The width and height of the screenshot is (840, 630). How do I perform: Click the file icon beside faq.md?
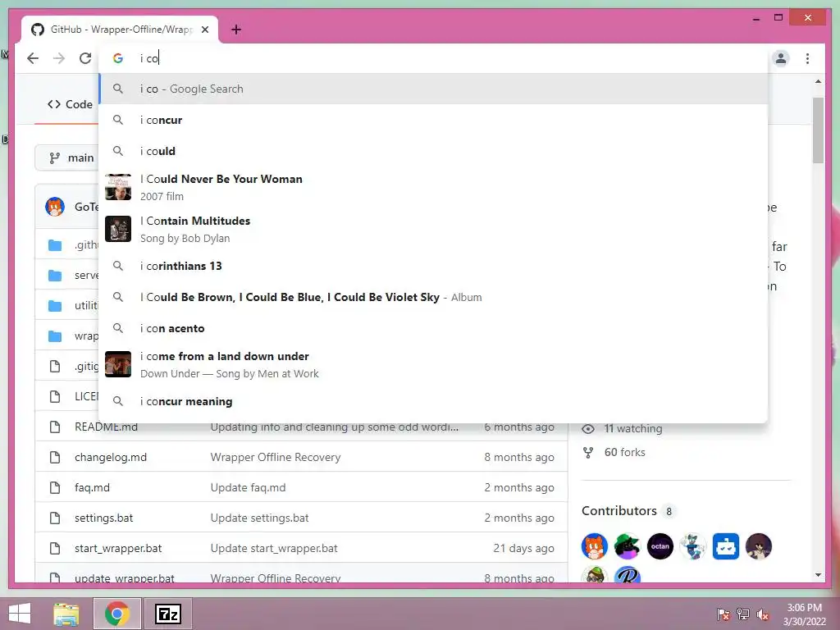(x=55, y=487)
